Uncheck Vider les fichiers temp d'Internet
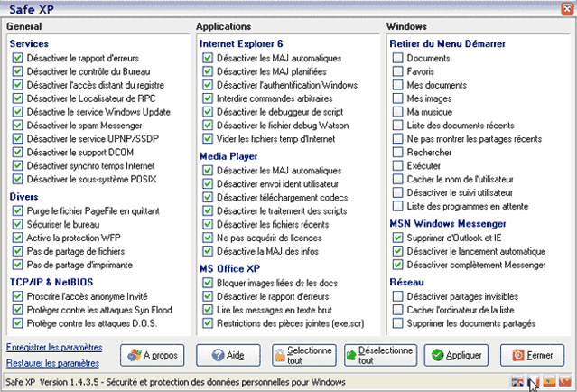Viewport: 577px width, 392px height. pos(208,138)
